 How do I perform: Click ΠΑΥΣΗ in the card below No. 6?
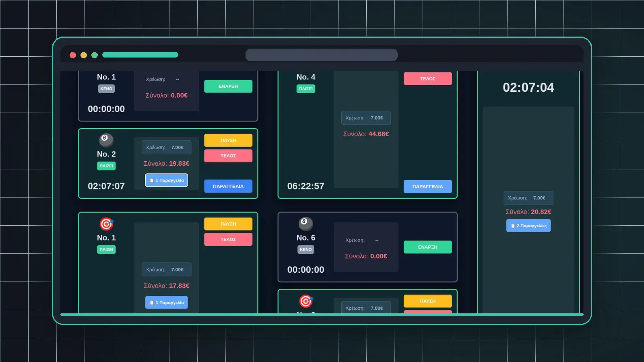point(427,301)
